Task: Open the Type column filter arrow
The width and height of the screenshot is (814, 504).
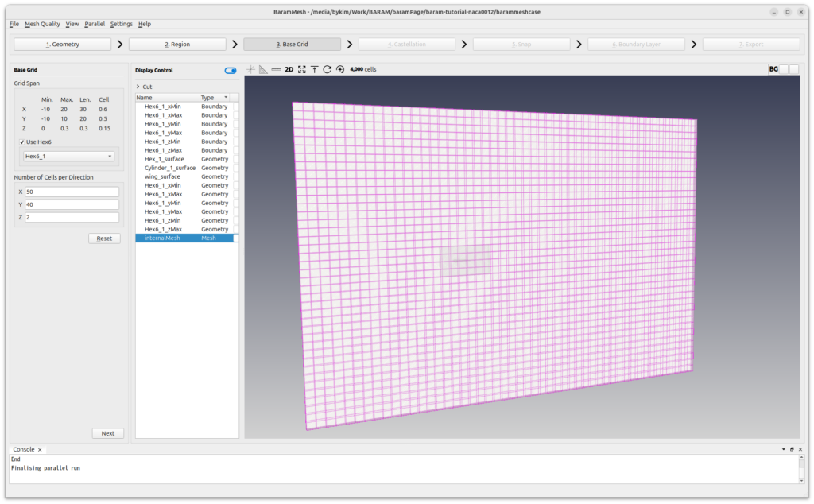Action: 226,98
